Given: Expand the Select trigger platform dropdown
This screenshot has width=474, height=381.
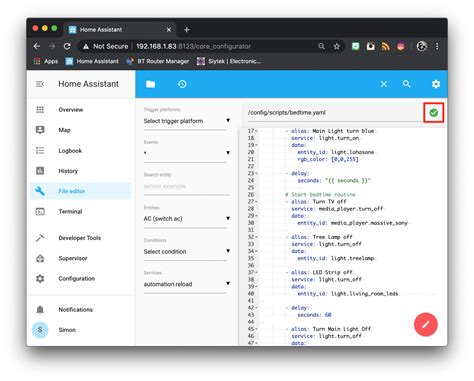Looking at the screenshot, I should [x=187, y=121].
